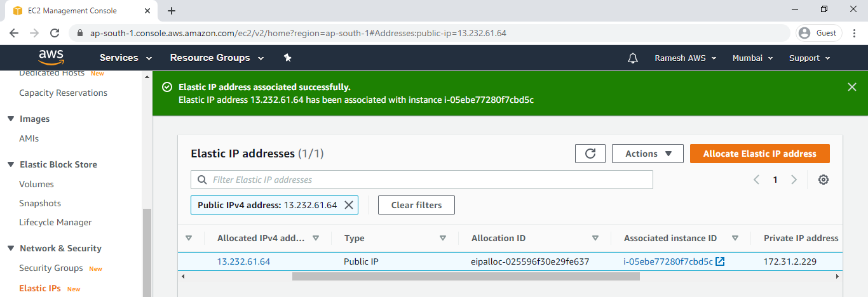Click the AWS logo home icon

tap(51, 58)
